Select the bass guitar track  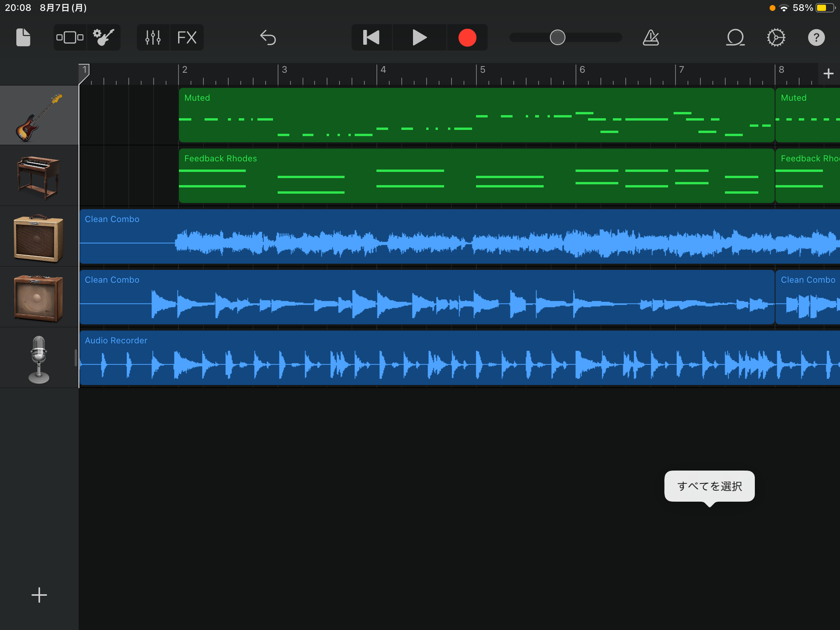click(x=39, y=115)
